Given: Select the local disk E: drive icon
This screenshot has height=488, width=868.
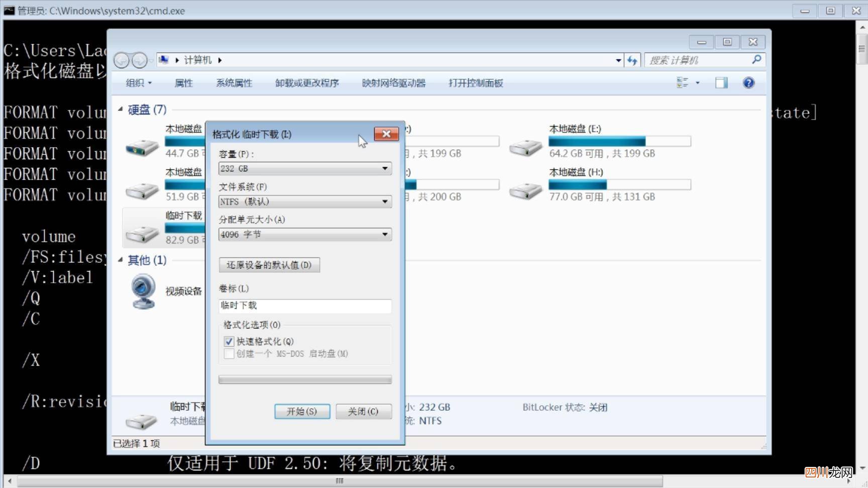Looking at the screenshot, I should 525,147.
